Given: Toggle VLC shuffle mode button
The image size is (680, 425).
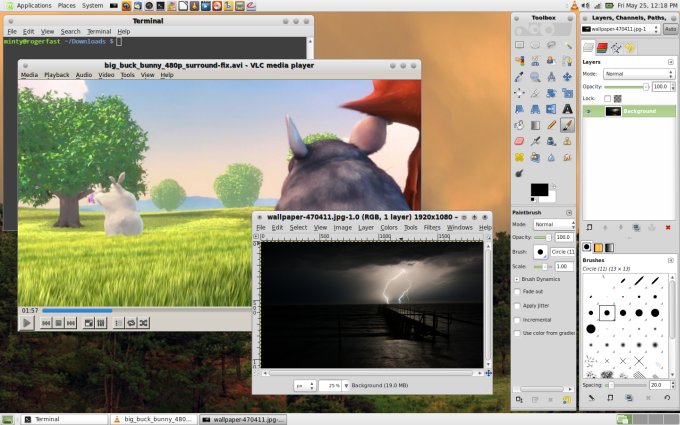Looking at the screenshot, I should tap(144, 323).
